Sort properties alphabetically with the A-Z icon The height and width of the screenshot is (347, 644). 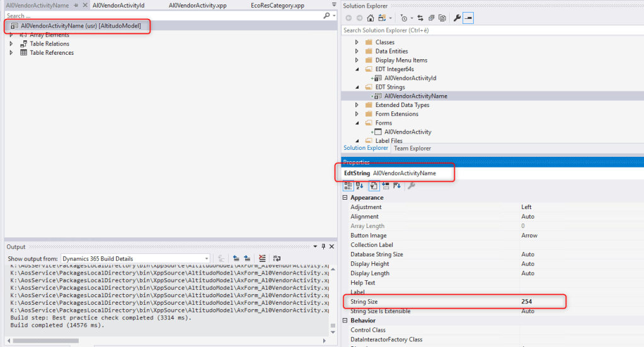point(360,186)
